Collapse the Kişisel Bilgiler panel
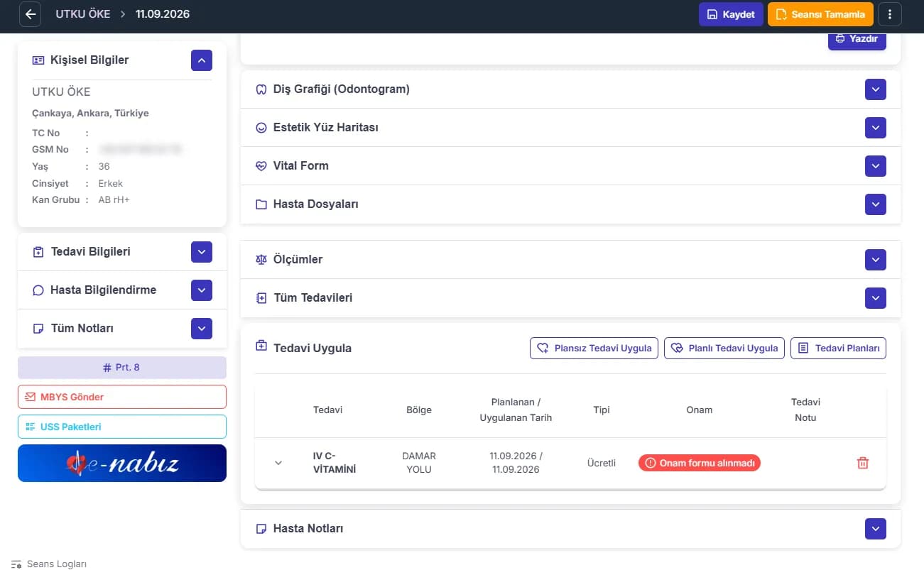 coord(202,60)
